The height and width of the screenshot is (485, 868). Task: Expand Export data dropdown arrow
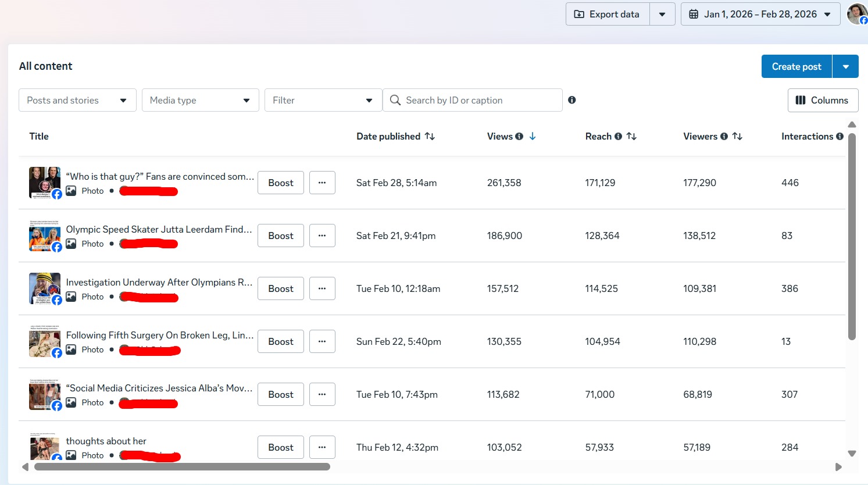[x=662, y=14]
